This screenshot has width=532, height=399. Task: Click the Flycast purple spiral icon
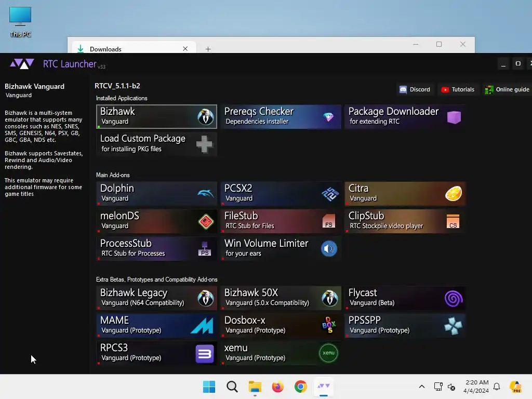454,299
